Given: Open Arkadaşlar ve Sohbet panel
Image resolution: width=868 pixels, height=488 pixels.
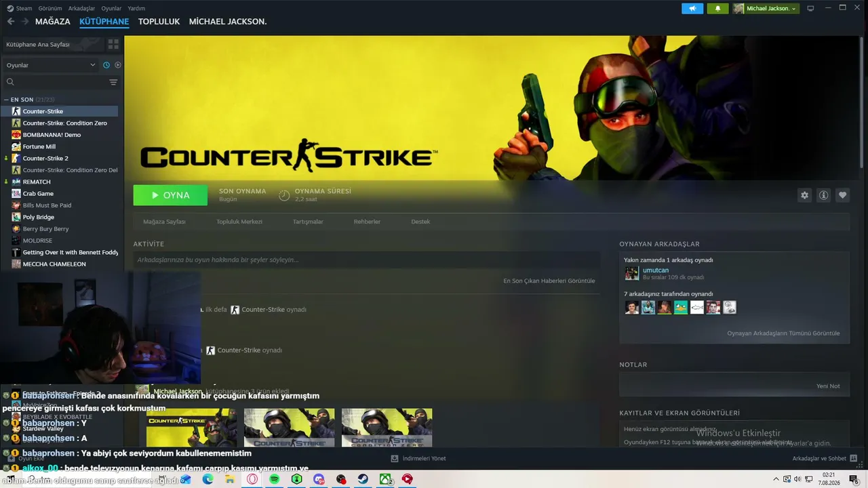Looking at the screenshot, I should click(825, 459).
